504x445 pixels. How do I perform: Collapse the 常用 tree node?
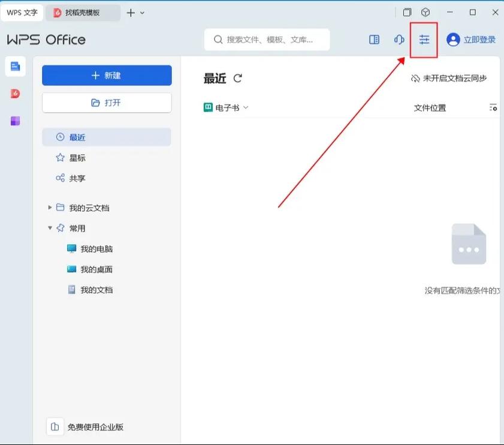coord(50,228)
